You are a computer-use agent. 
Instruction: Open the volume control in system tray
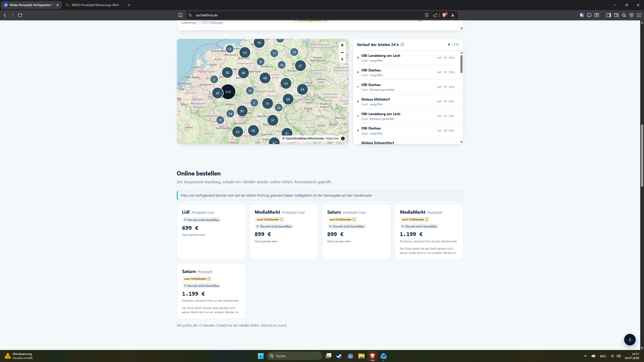[x=619, y=356]
